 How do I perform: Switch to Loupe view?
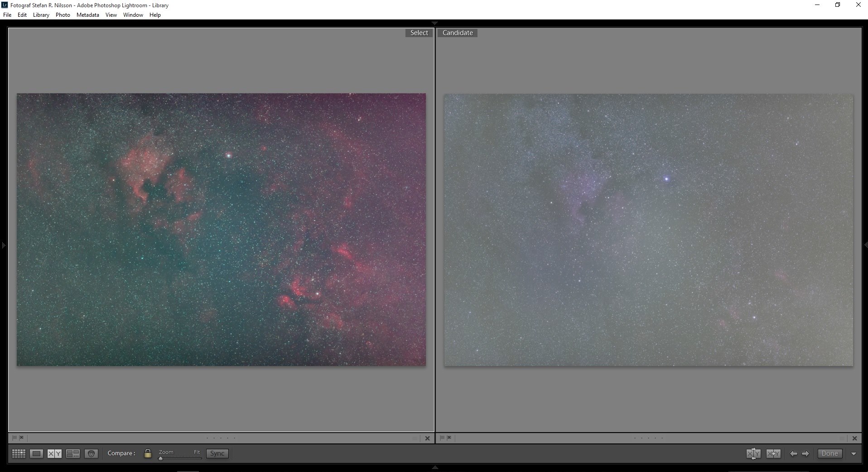(x=36, y=453)
